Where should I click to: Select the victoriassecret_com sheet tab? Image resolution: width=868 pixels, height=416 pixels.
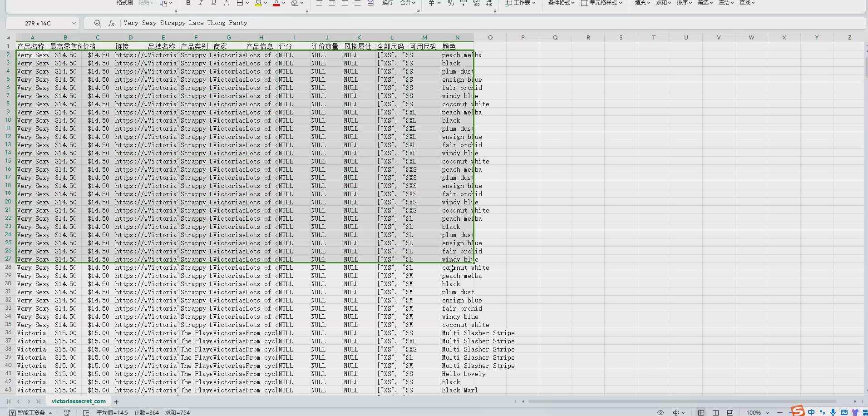tap(79, 401)
